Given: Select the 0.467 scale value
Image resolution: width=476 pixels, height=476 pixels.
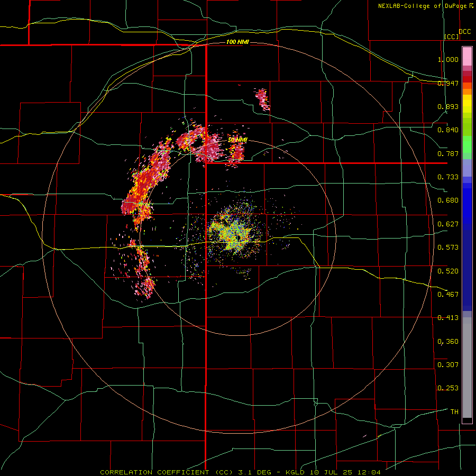Looking at the screenshot, I should point(448,295).
